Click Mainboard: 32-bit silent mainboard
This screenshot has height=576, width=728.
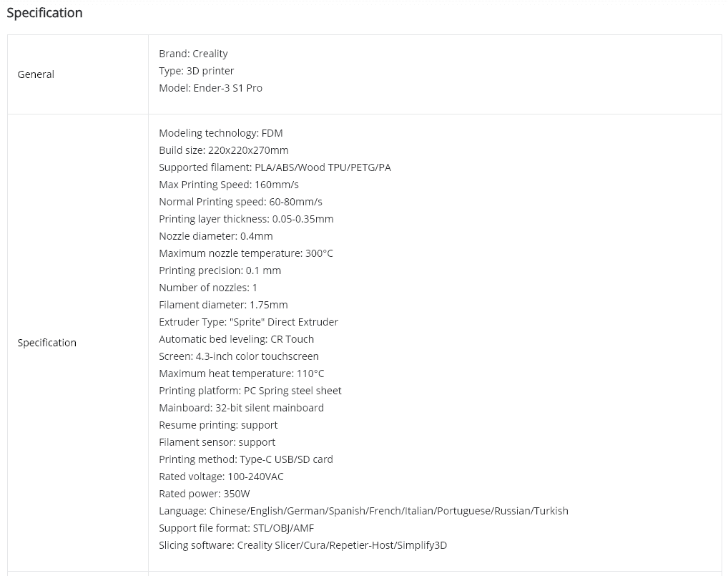(x=241, y=409)
